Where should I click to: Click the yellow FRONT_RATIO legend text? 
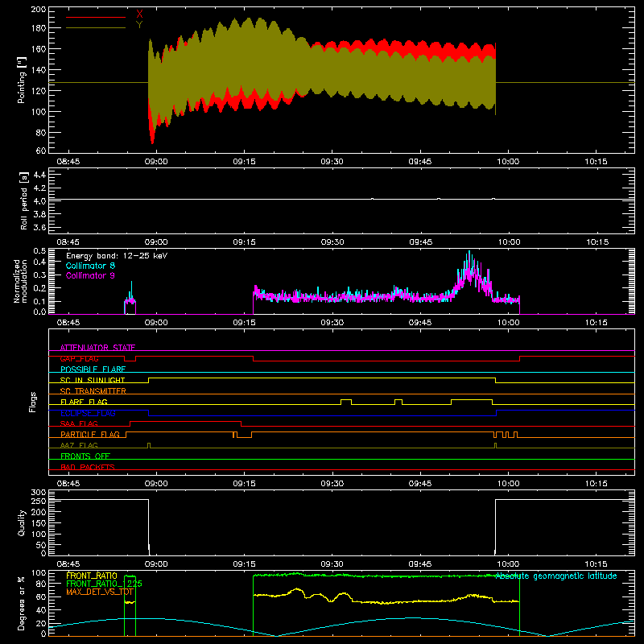(x=92, y=576)
